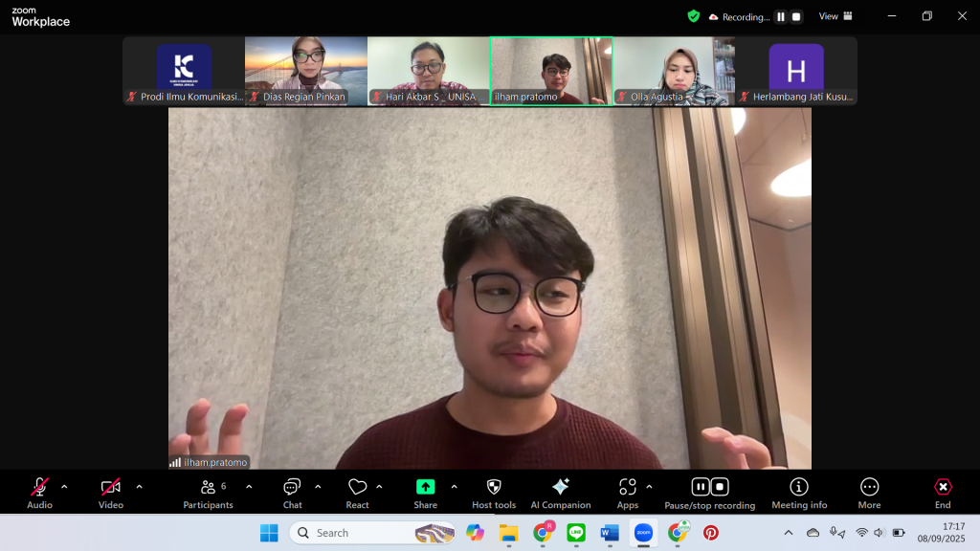Stop recording from bottom toolbar control
Viewport: 980px width, 551px height.
(x=721, y=487)
